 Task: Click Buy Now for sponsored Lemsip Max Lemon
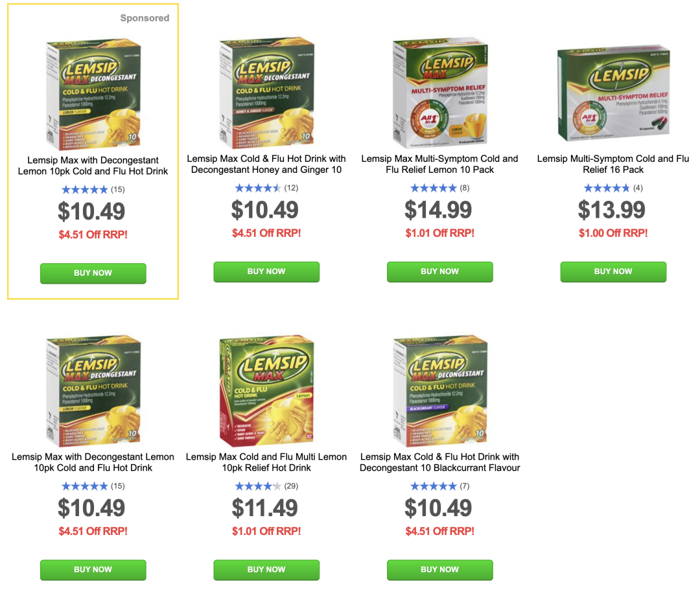tap(93, 273)
